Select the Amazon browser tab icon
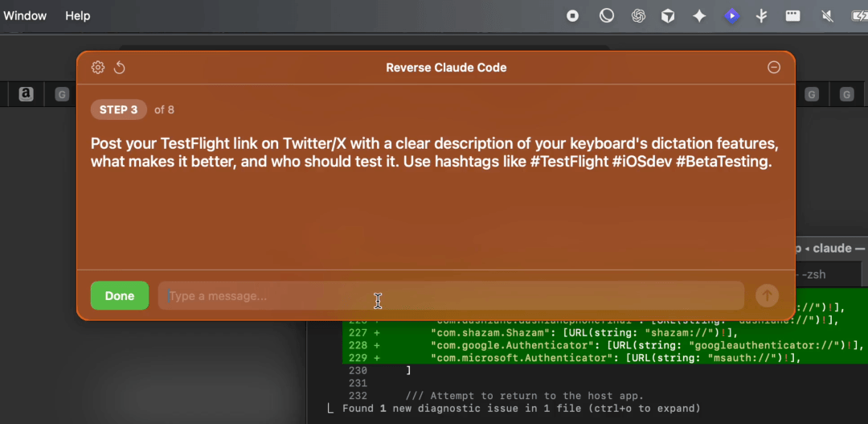868x424 pixels. click(27, 95)
